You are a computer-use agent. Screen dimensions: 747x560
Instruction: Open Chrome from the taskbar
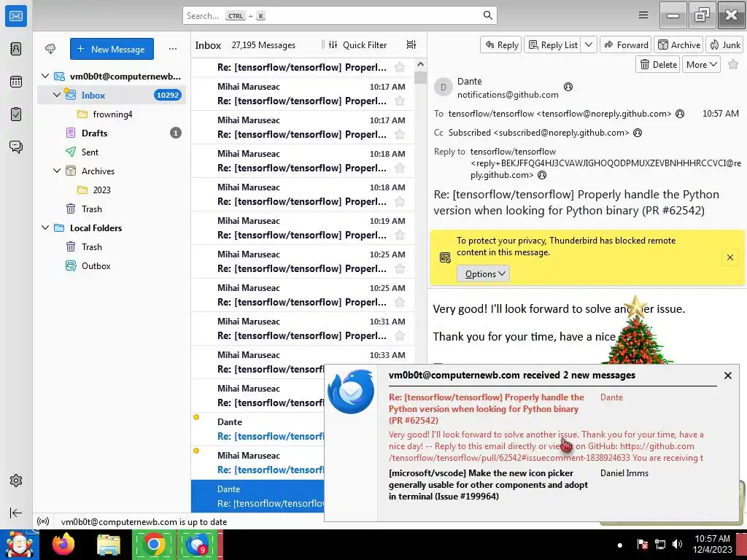point(153,544)
